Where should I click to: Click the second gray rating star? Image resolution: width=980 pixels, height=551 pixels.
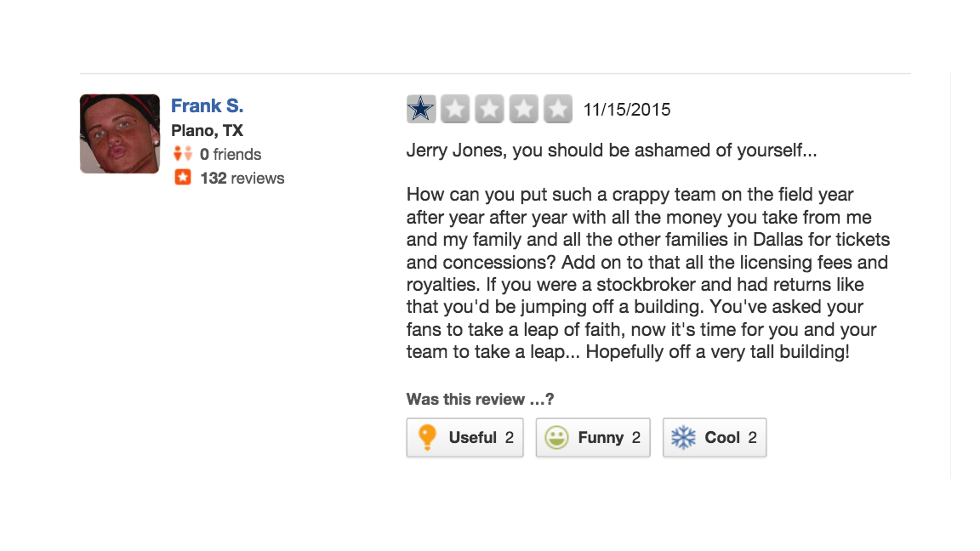455,109
